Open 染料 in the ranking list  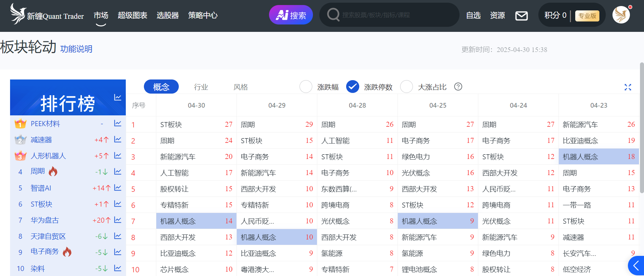pyautogui.click(x=38, y=269)
